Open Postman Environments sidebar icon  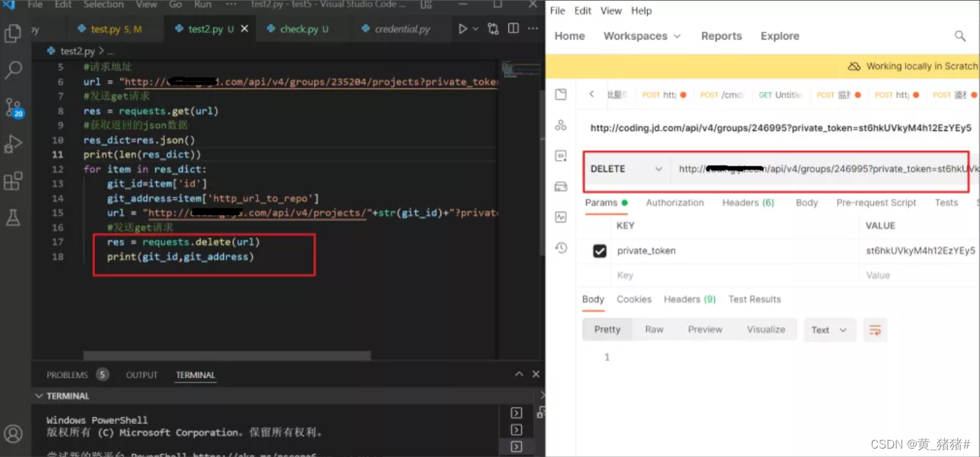point(561,156)
